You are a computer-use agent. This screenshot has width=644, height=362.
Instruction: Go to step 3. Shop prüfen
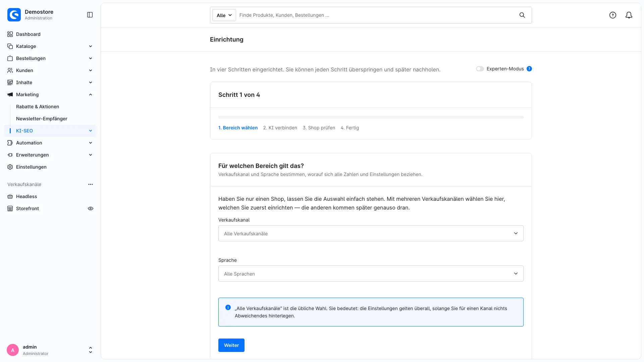[319, 128]
